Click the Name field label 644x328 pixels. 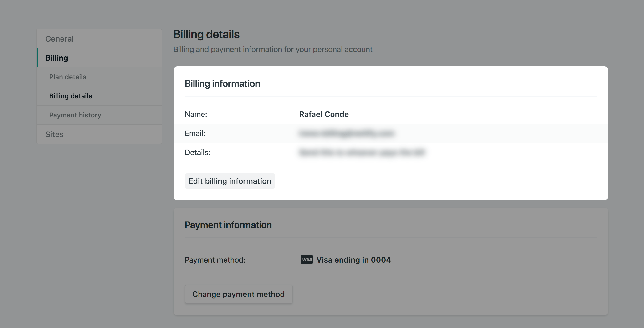pos(196,114)
